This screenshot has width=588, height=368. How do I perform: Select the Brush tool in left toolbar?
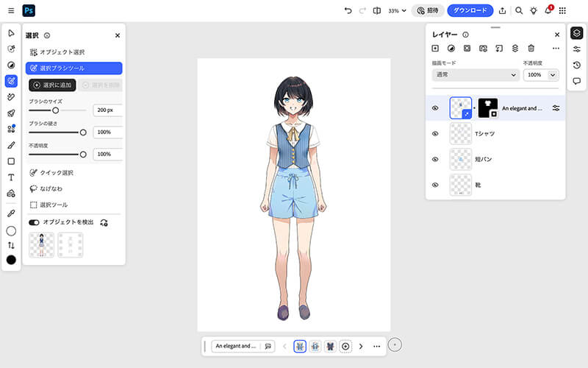(11, 145)
